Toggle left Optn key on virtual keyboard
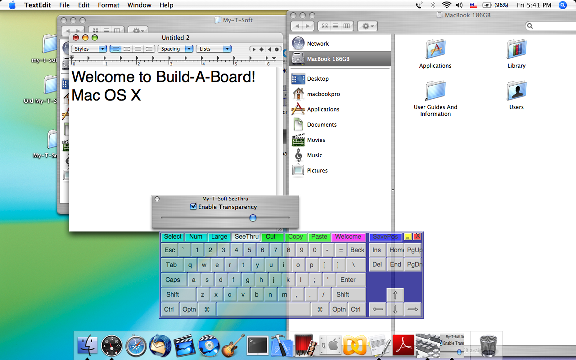 click(189, 309)
